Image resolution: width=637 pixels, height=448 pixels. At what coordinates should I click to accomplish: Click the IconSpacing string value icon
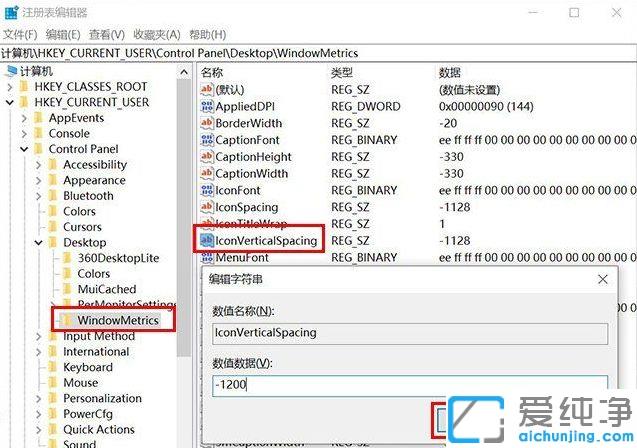[207, 207]
